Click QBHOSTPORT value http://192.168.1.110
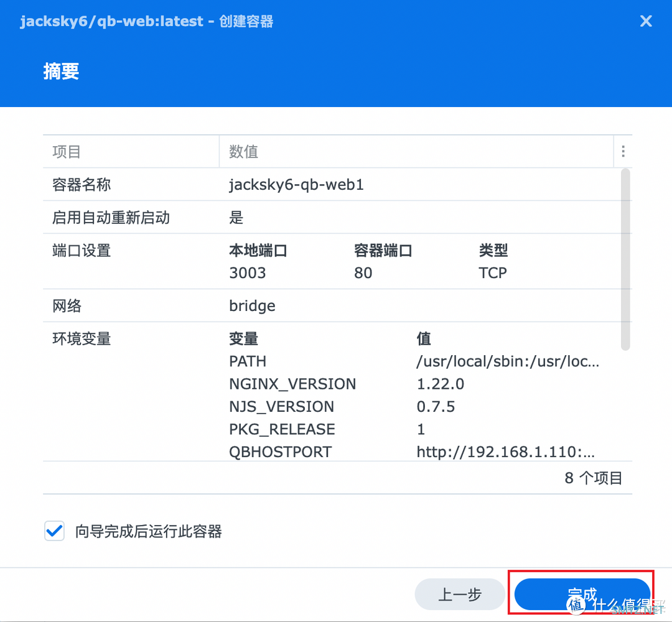672x622 pixels. pos(505,452)
